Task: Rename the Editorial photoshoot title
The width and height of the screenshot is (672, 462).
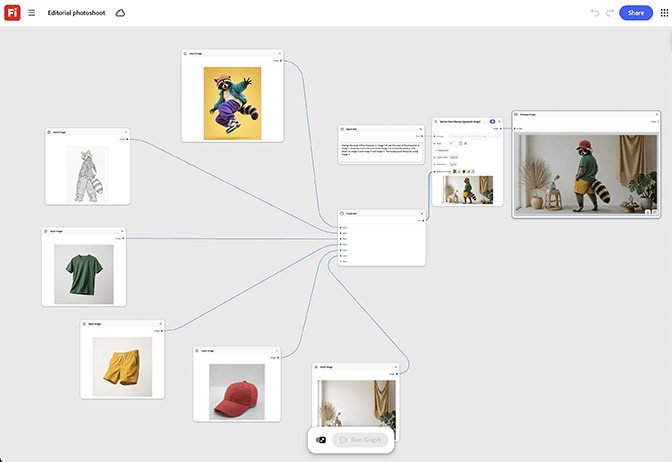Action: point(76,13)
